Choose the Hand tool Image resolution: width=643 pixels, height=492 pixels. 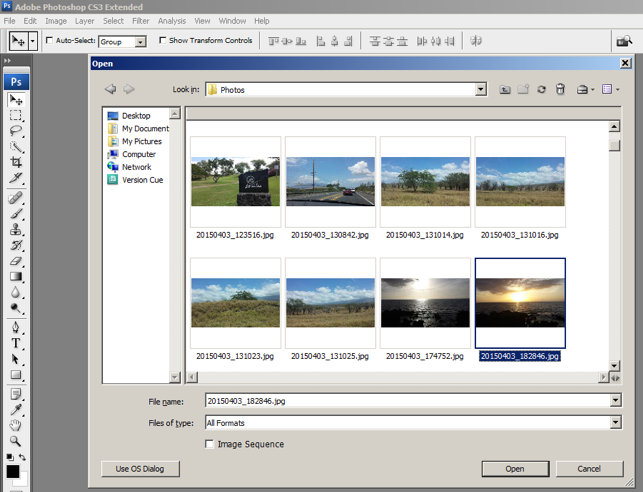point(16,424)
